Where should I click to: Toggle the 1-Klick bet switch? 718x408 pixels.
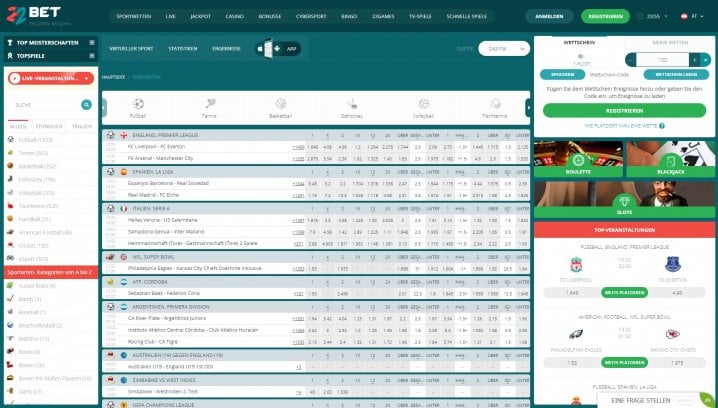(x=582, y=56)
